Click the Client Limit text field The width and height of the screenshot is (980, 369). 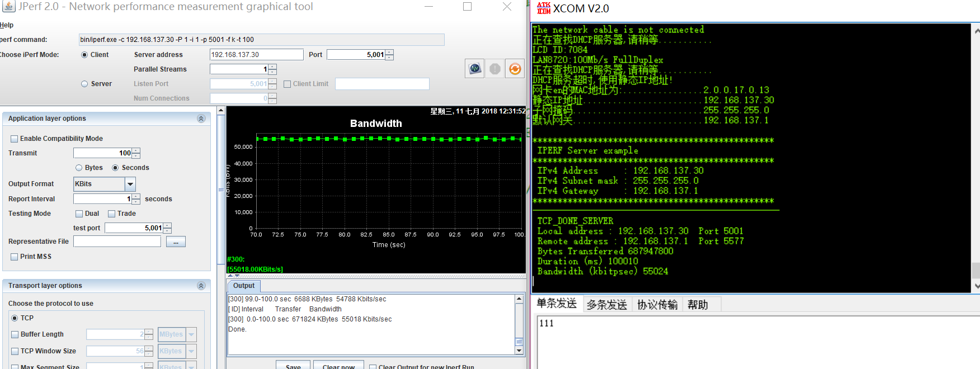pos(382,84)
